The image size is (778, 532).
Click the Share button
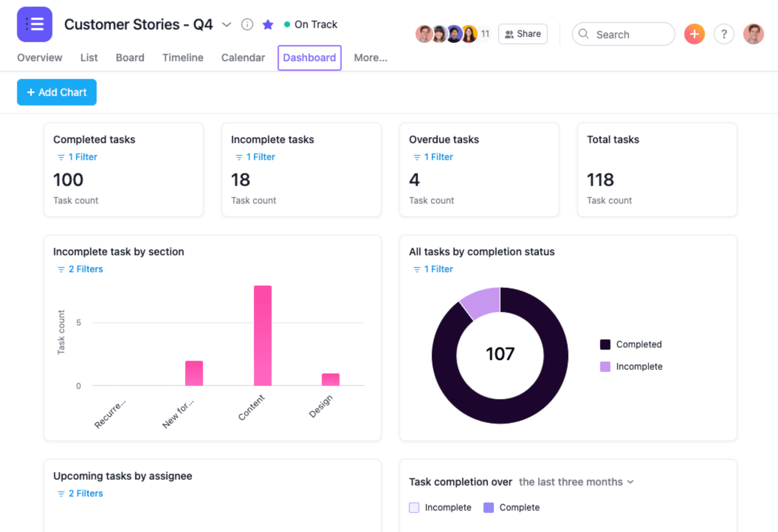(x=523, y=34)
